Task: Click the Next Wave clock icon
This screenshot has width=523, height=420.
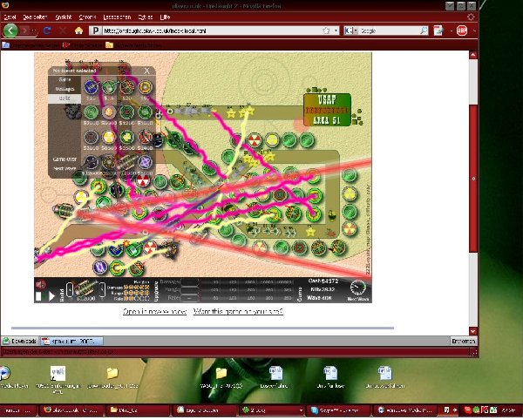Action: (357, 288)
